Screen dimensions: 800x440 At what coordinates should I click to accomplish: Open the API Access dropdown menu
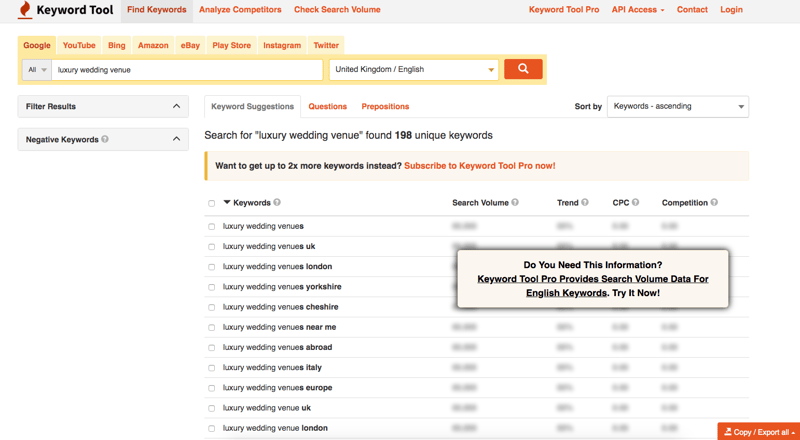[x=638, y=10]
